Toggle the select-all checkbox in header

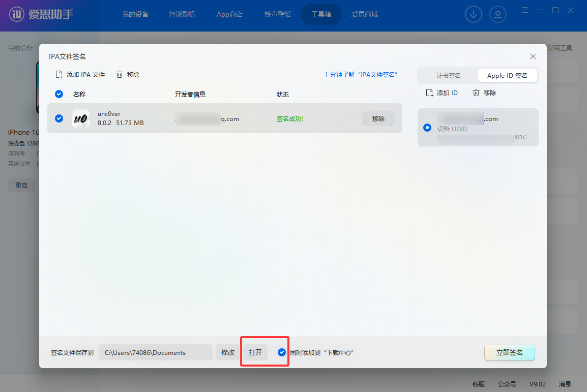[x=59, y=94]
